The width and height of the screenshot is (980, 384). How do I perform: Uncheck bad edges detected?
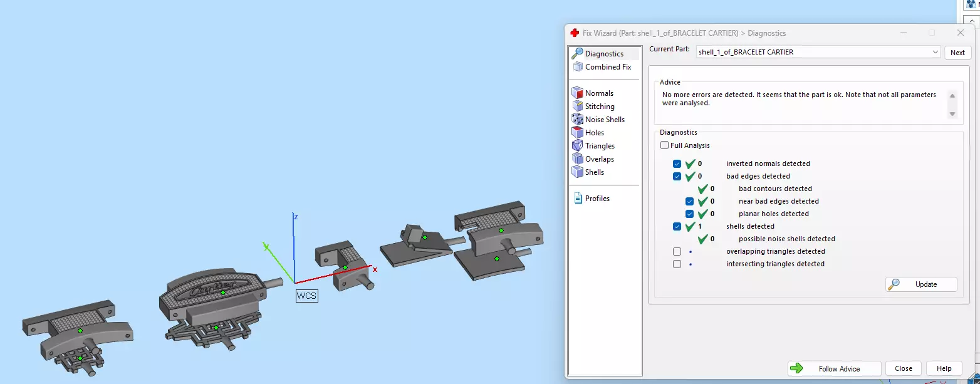pyautogui.click(x=677, y=176)
